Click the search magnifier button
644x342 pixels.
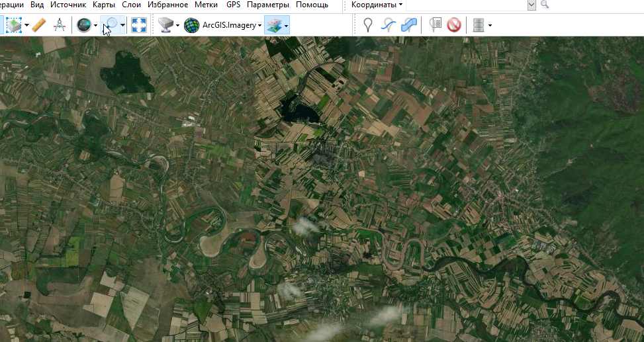545,5
